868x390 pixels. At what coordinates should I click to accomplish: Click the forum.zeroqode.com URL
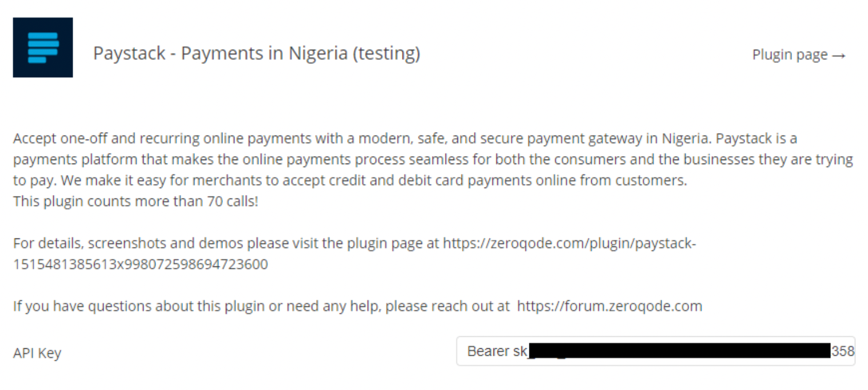pos(610,306)
